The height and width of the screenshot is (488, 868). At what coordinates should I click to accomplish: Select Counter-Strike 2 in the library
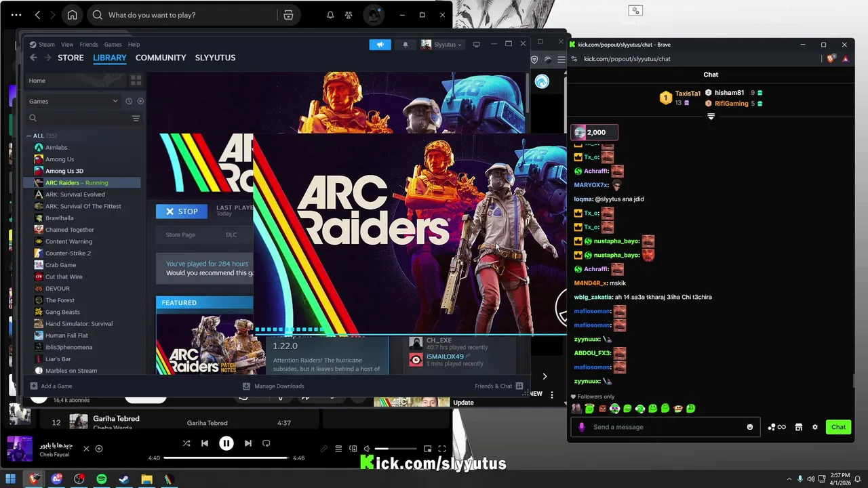point(68,253)
